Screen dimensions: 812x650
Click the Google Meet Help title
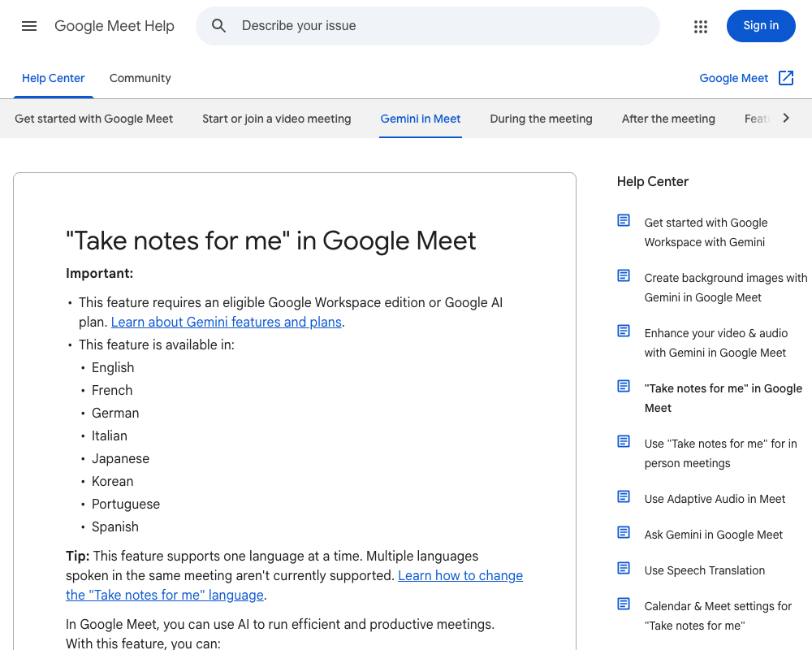(114, 26)
